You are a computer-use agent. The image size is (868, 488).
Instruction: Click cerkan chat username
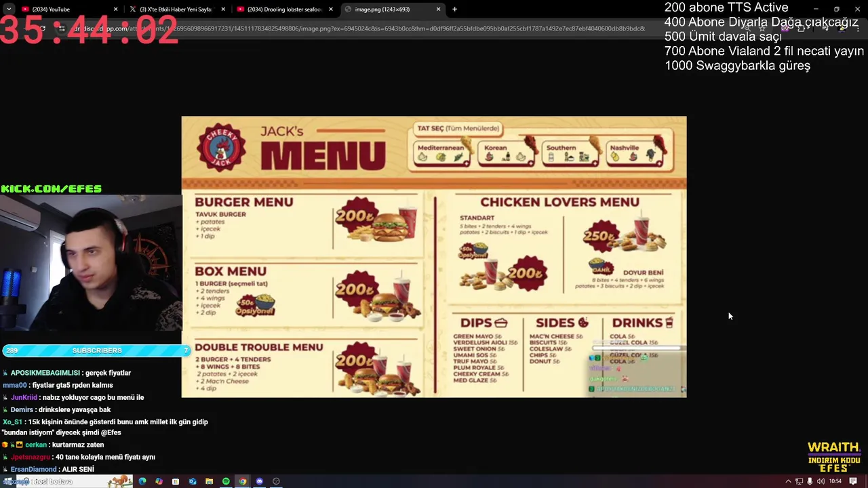click(36, 445)
